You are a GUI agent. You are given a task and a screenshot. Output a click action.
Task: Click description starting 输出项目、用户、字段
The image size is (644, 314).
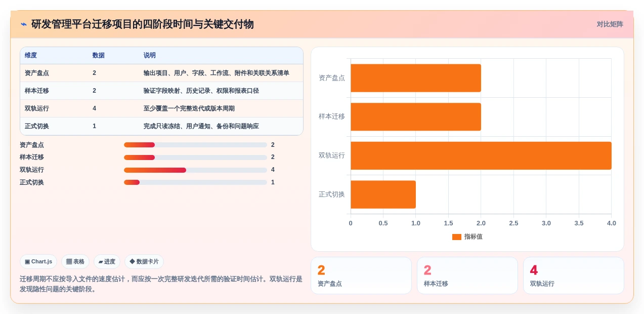[217, 73]
